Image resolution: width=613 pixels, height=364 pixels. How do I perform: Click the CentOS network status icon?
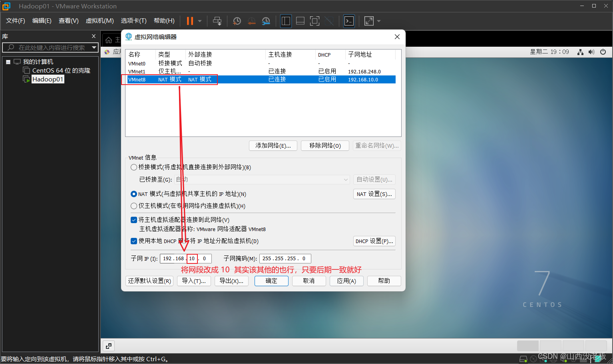580,52
